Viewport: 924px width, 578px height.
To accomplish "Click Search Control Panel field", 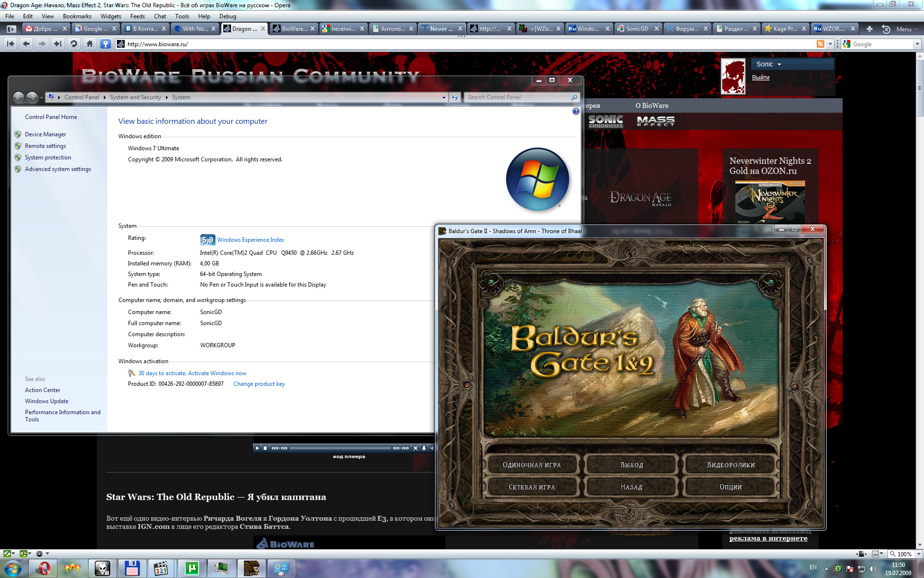I will click(522, 97).
